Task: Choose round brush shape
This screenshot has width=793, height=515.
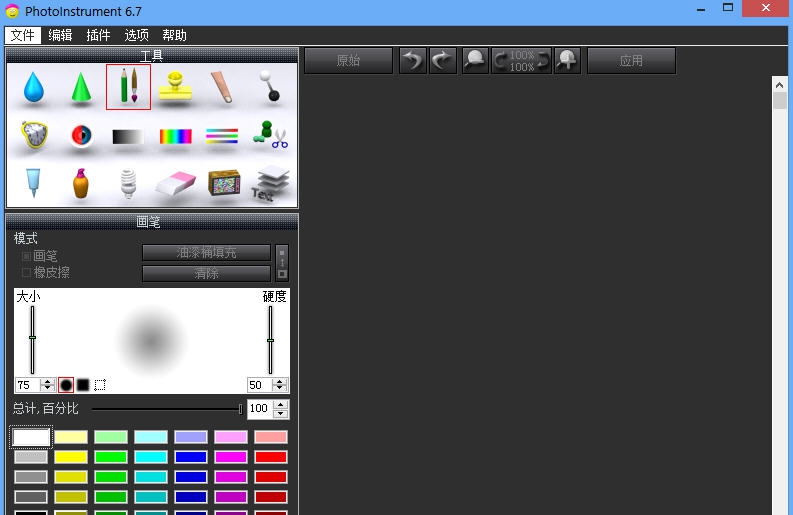Action: 66,385
